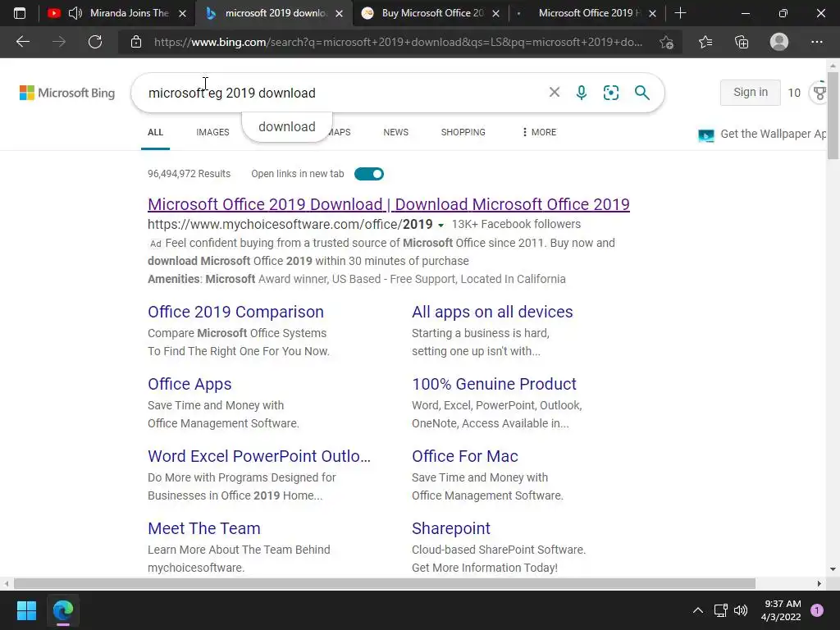Mute the Miranda Joins The tab audio
The height and width of the screenshot is (630, 840).
75,13
